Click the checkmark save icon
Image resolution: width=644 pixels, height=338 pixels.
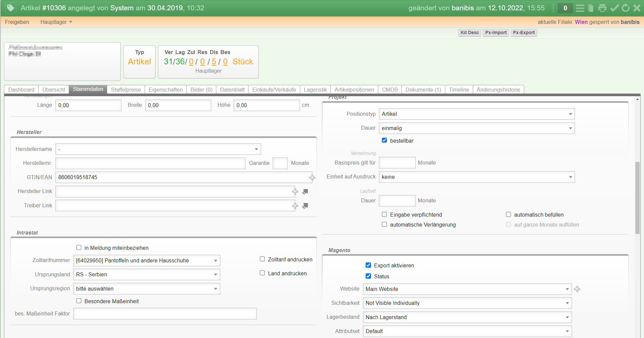point(614,8)
